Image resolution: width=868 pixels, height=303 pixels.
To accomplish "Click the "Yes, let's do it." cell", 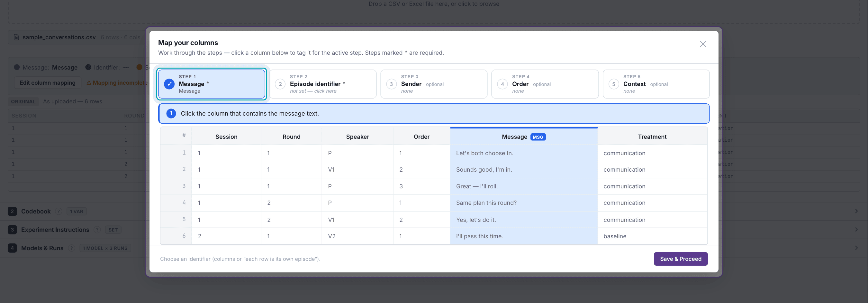I will click(524, 220).
